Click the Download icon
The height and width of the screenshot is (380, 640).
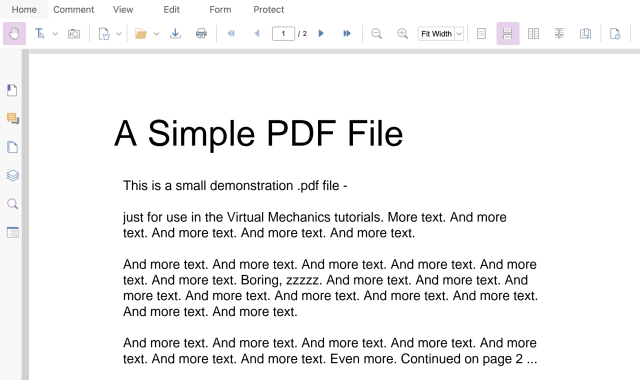coord(175,33)
